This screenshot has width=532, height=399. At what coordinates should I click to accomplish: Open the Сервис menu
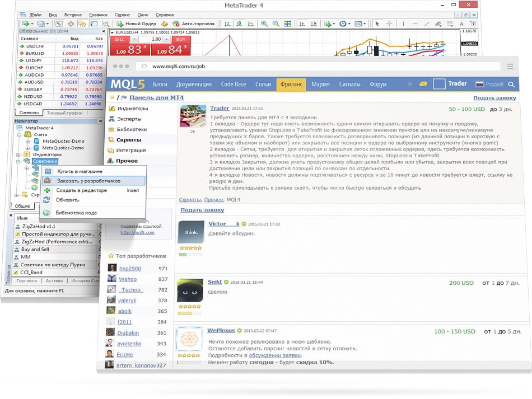coord(122,15)
